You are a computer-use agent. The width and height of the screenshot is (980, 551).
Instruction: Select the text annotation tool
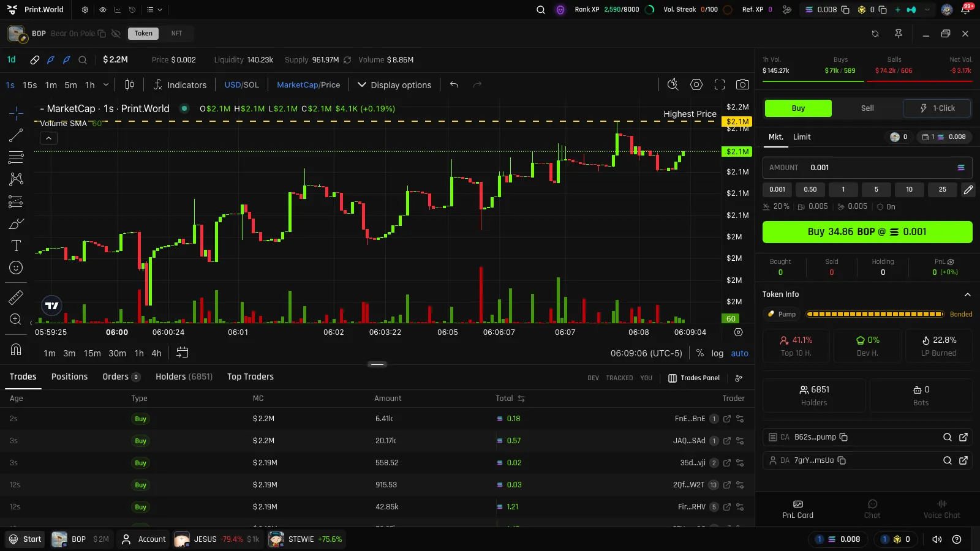click(16, 246)
